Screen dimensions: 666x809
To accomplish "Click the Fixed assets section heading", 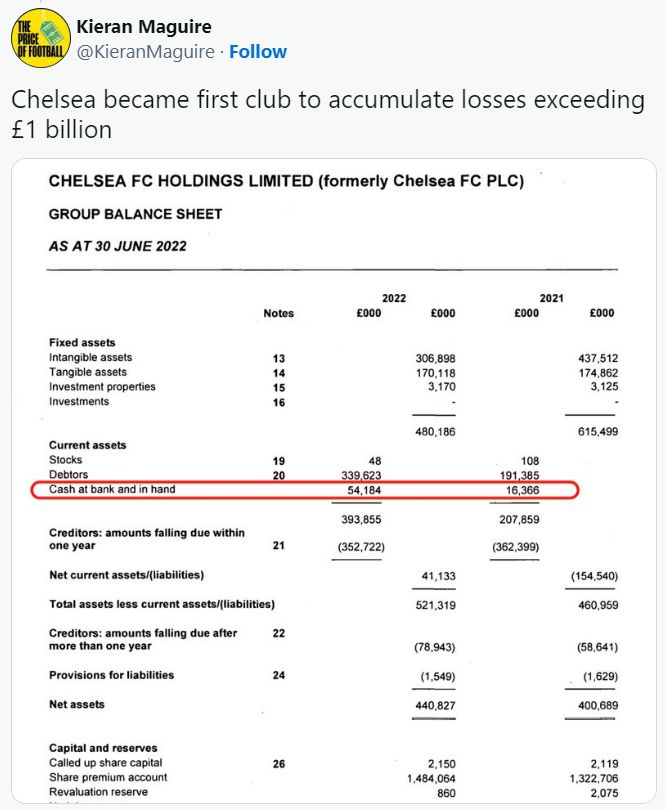I will pos(82,342).
